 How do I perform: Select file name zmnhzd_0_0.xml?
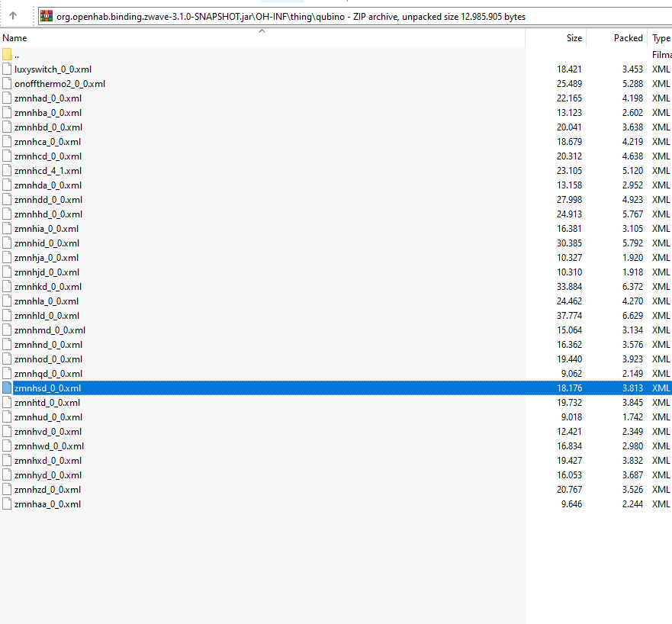point(47,490)
